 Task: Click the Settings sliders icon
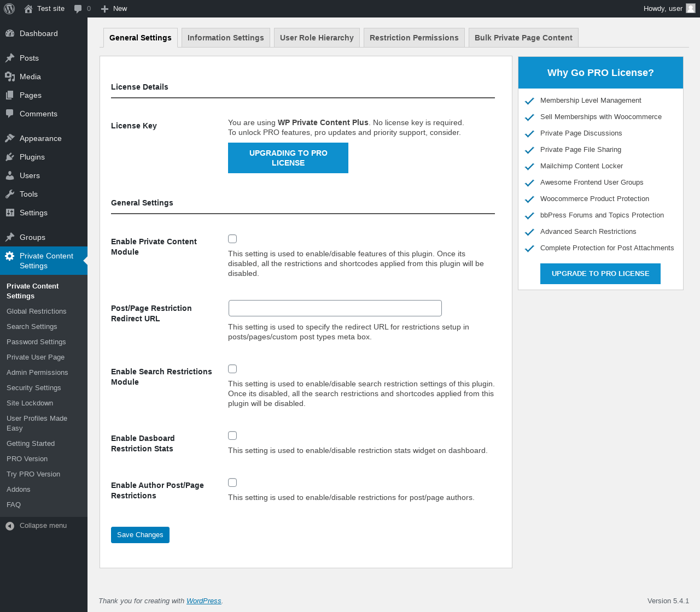point(10,213)
